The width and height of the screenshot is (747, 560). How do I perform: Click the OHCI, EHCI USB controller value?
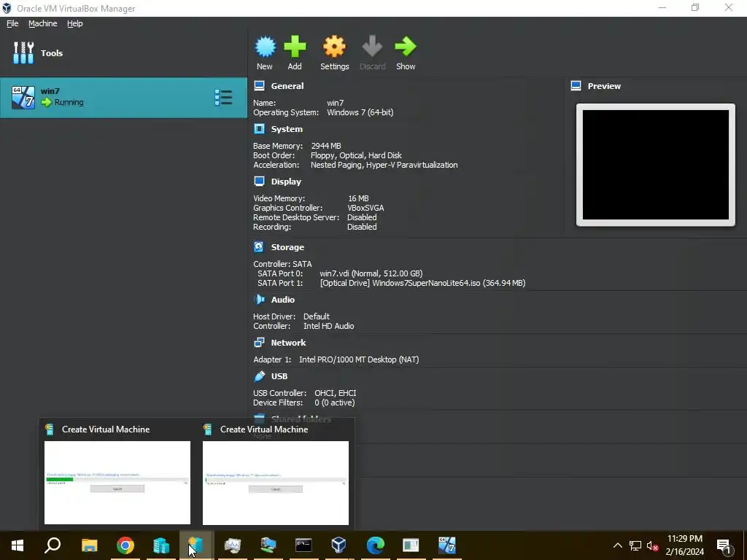[x=336, y=393]
